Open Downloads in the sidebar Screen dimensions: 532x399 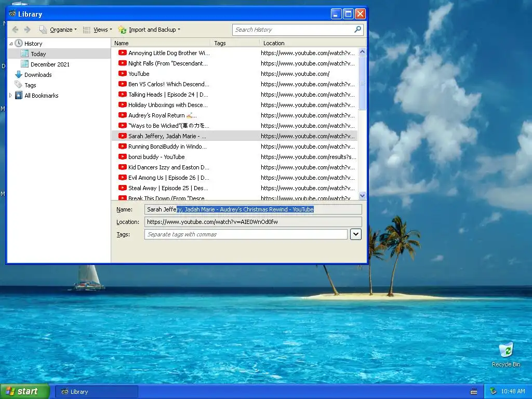point(38,75)
